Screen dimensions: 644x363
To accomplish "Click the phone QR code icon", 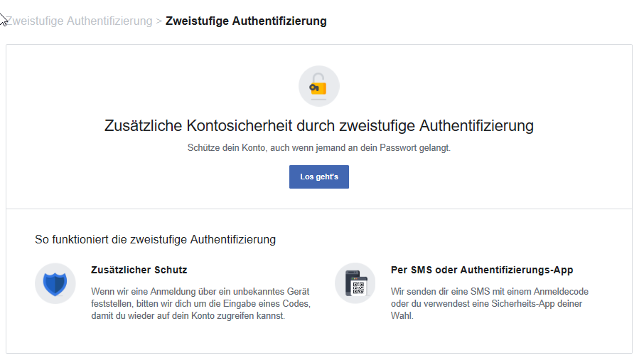I will [x=355, y=283].
